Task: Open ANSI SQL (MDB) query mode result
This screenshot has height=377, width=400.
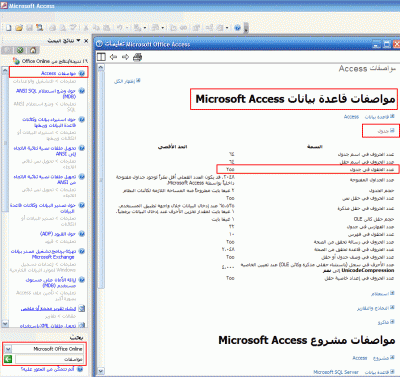Action: click(46, 94)
